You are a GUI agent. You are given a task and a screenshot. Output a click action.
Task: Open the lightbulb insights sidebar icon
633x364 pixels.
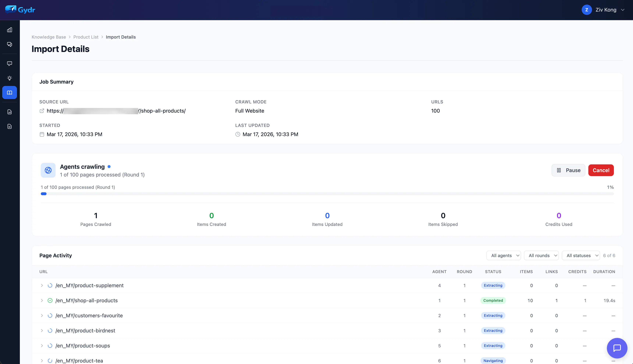point(10,78)
